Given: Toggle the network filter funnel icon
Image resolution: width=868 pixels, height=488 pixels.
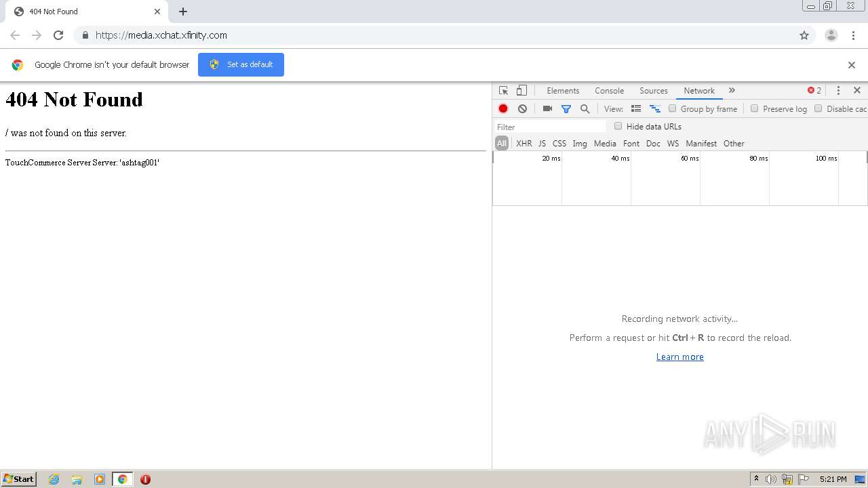Looking at the screenshot, I should (x=566, y=108).
